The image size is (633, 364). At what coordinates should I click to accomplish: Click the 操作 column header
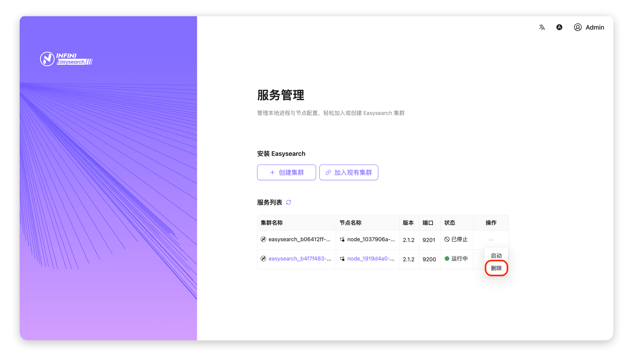(491, 223)
